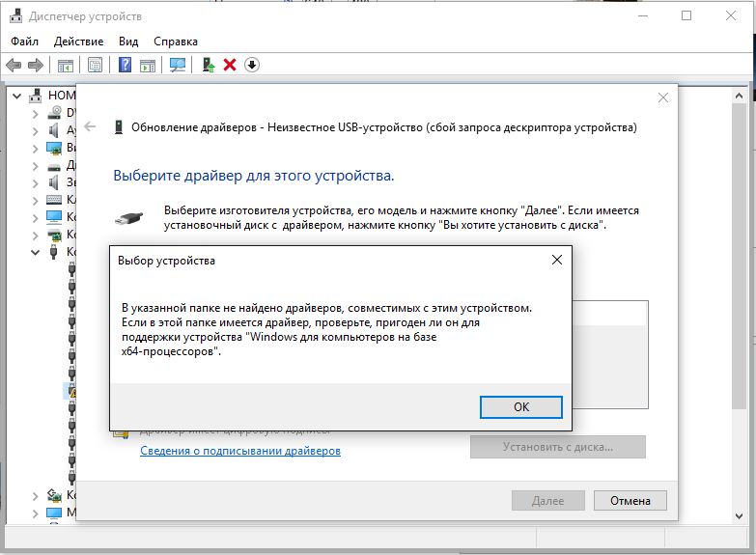Expand the DVD drives category
Image resolution: width=756 pixels, height=555 pixels.
(35, 114)
